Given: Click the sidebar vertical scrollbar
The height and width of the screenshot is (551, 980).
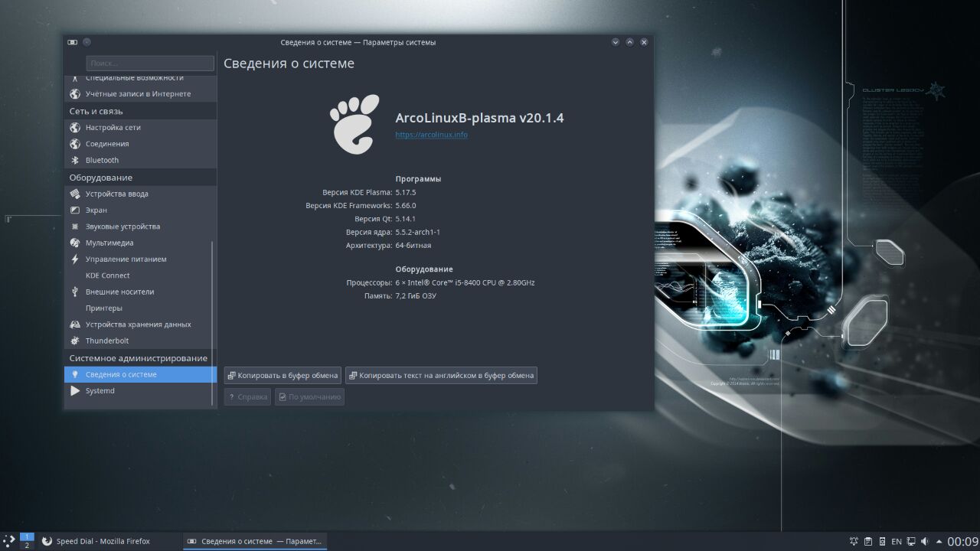Looking at the screenshot, I should 213,323.
